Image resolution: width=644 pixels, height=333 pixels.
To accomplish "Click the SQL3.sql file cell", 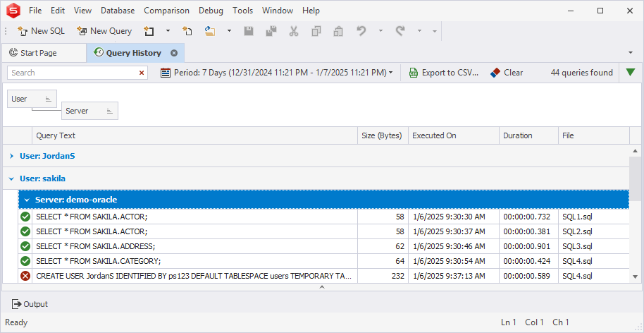I will pyautogui.click(x=593, y=246).
